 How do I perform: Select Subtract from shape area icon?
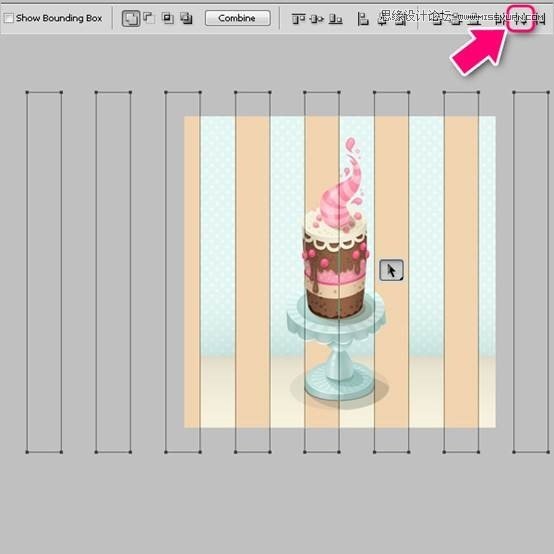coord(149,18)
